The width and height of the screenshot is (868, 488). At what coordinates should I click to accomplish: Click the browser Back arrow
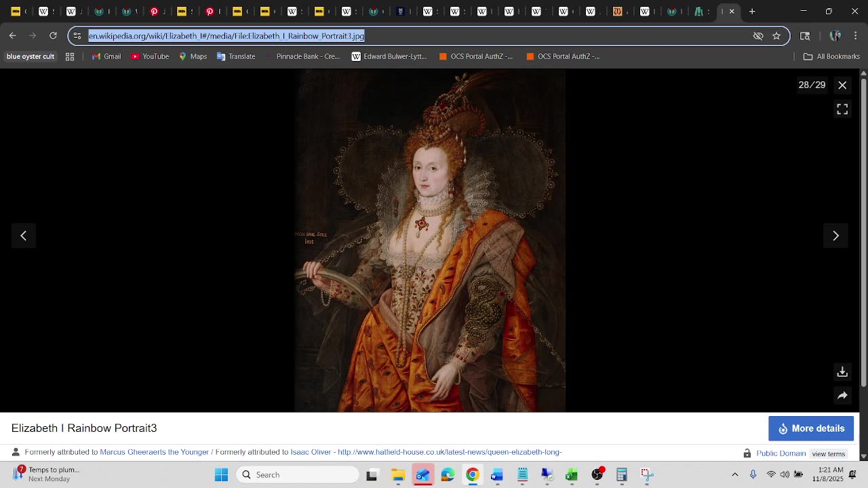tap(13, 36)
